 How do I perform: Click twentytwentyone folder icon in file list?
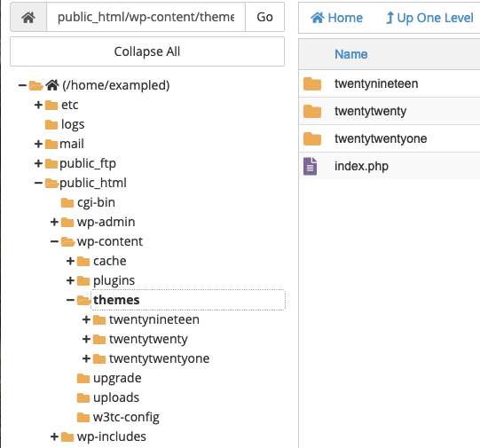tap(312, 138)
